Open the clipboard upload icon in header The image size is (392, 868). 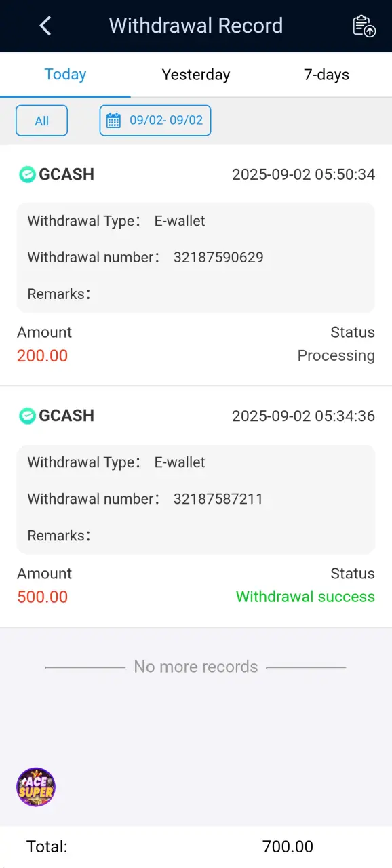click(364, 26)
